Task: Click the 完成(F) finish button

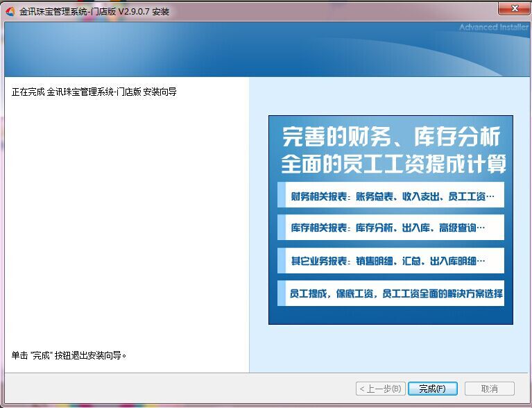Action: coord(433,389)
